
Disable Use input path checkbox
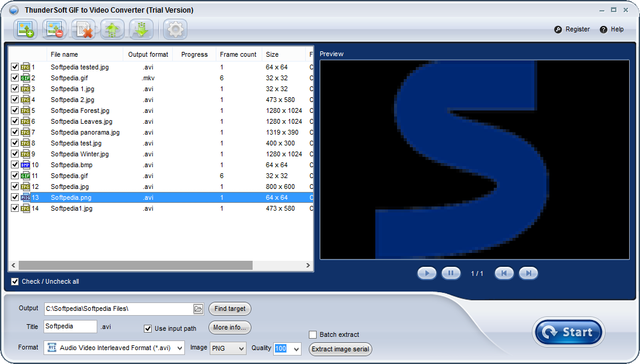[147, 328]
